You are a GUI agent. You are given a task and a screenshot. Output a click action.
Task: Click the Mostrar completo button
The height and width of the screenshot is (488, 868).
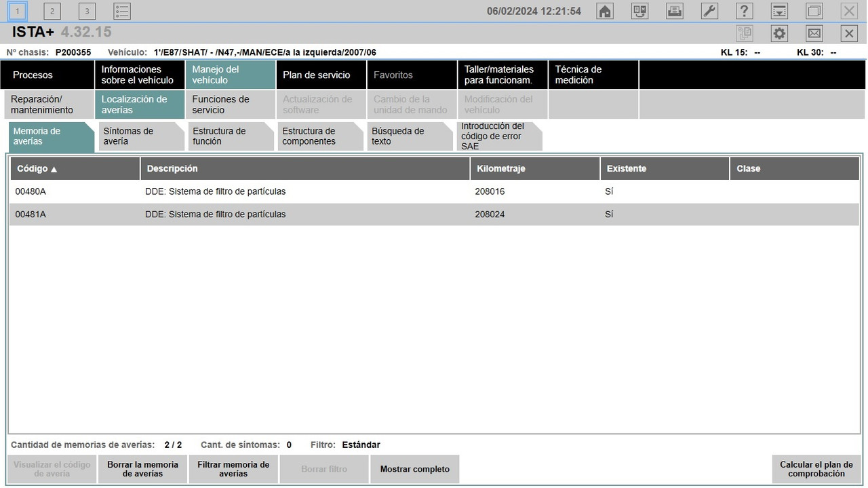point(415,469)
